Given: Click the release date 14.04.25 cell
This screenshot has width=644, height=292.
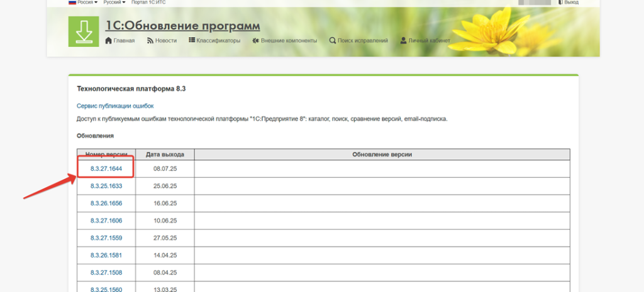Looking at the screenshot, I should [165, 255].
